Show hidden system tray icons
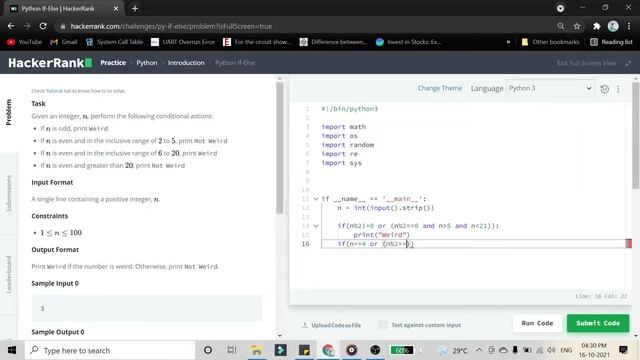 479,350
